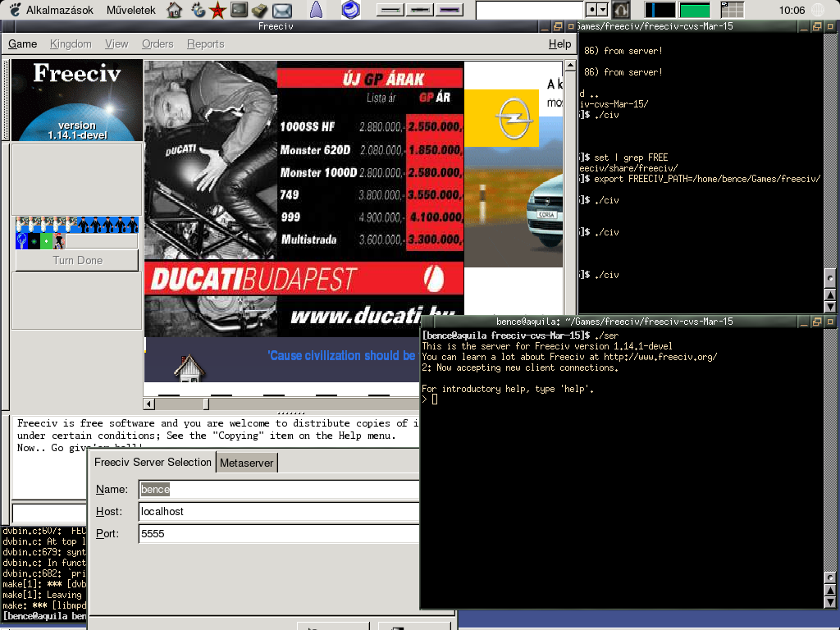840x630 pixels.
Task: Open the Game menu in Freeciv
Action: [x=22, y=44]
